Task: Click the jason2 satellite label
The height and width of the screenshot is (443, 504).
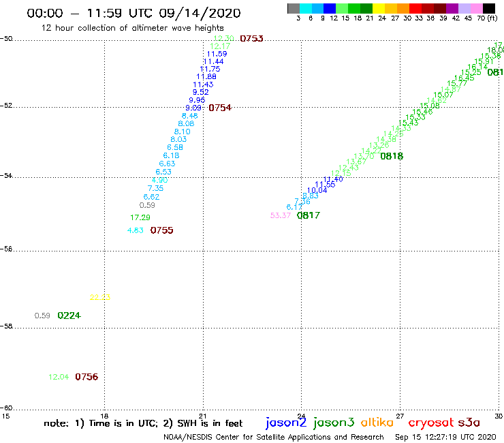Action: [x=286, y=423]
